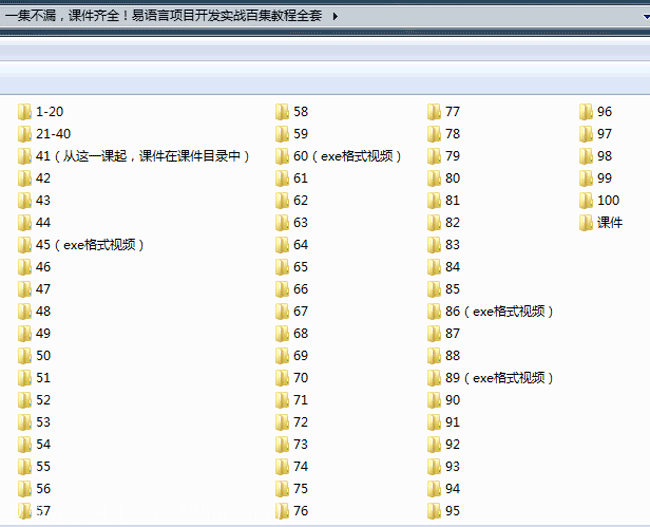Image resolution: width=650 pixels, height=527 pixels.
Task: Select the folder name 67
Action: pyautogui.click(x=301, y=311)
